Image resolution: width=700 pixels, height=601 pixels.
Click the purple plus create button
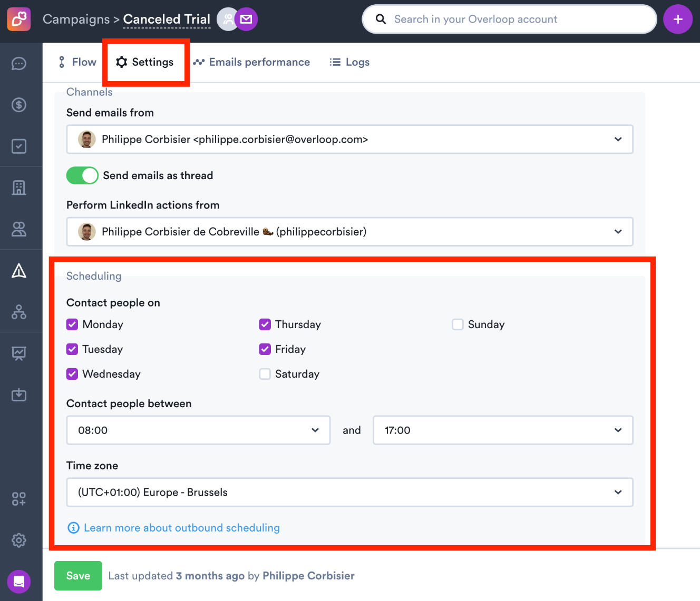678,19
